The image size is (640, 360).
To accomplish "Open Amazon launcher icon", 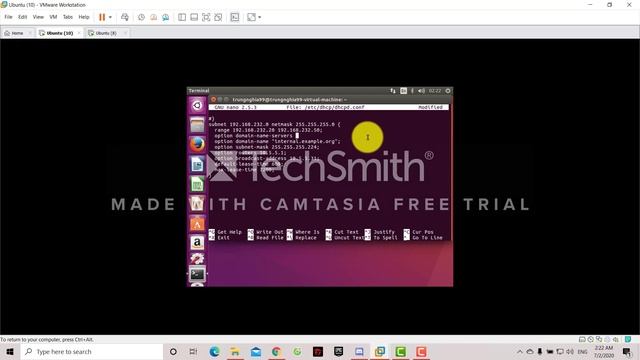I will [x=197, y=242].
